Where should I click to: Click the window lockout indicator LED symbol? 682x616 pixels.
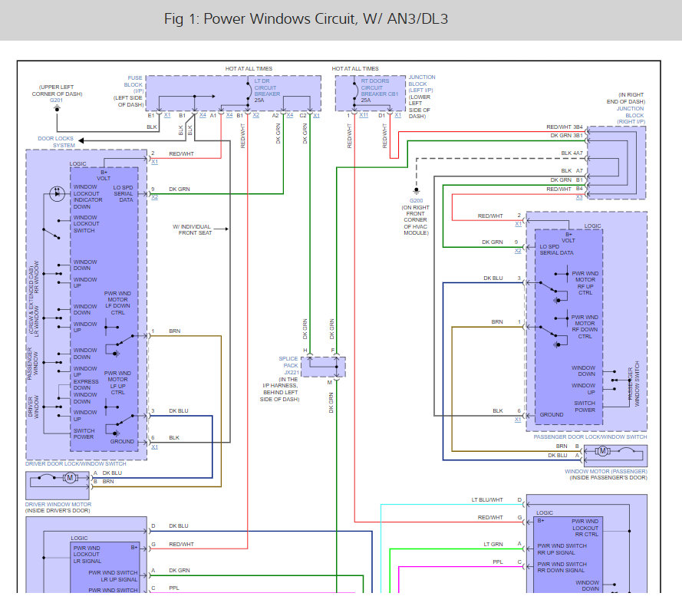pyautogui.click(x=57, y=193)
